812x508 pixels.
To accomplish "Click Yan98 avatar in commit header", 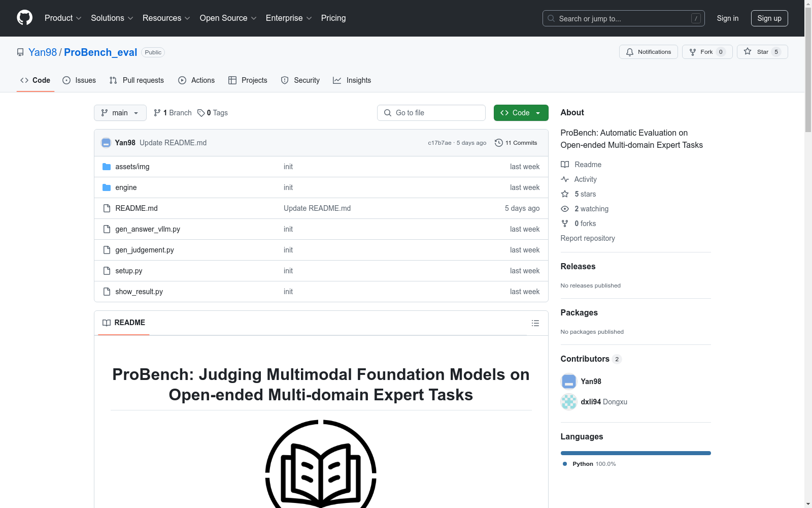I will pyautogui.click(x=106, y=143).
